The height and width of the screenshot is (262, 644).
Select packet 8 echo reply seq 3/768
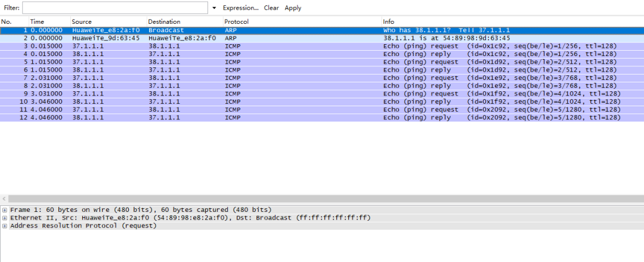coord(322,86)
